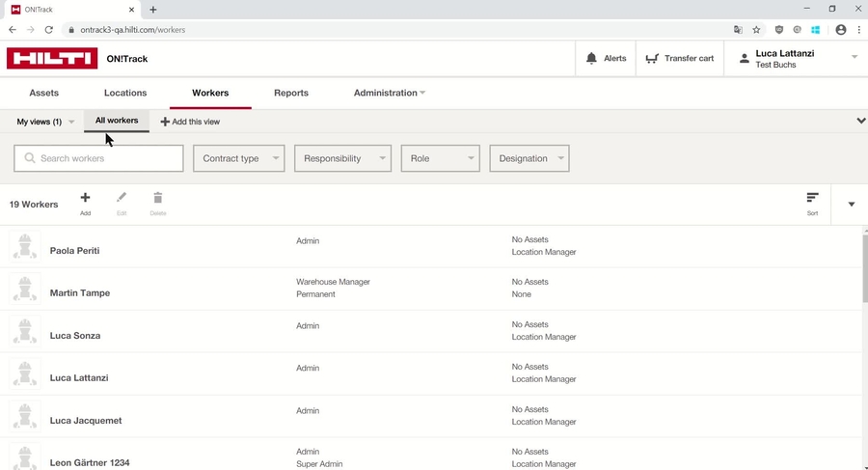Click Admin in Luca Jacquemet row
The height and width of the screenshot is (470, 868).
(308, 411)
